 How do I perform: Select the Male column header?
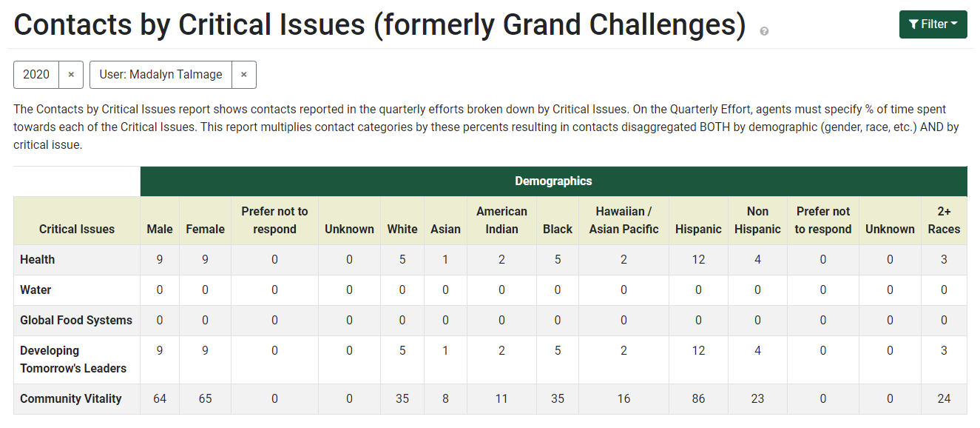pos(160,229)
